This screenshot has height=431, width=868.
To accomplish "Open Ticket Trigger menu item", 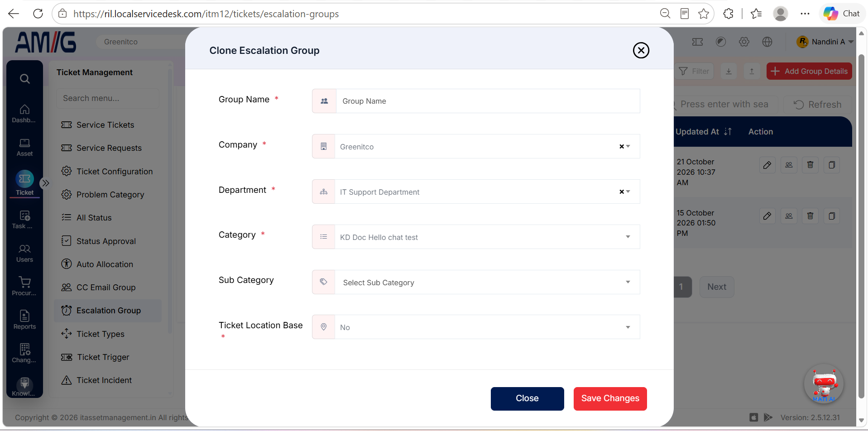I will pos(103,357).
